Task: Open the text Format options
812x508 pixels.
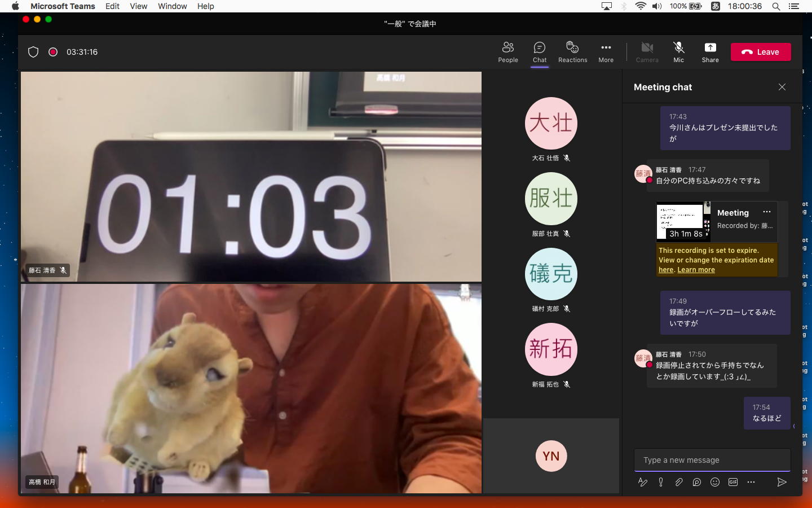Action: (x=642, y=482)
